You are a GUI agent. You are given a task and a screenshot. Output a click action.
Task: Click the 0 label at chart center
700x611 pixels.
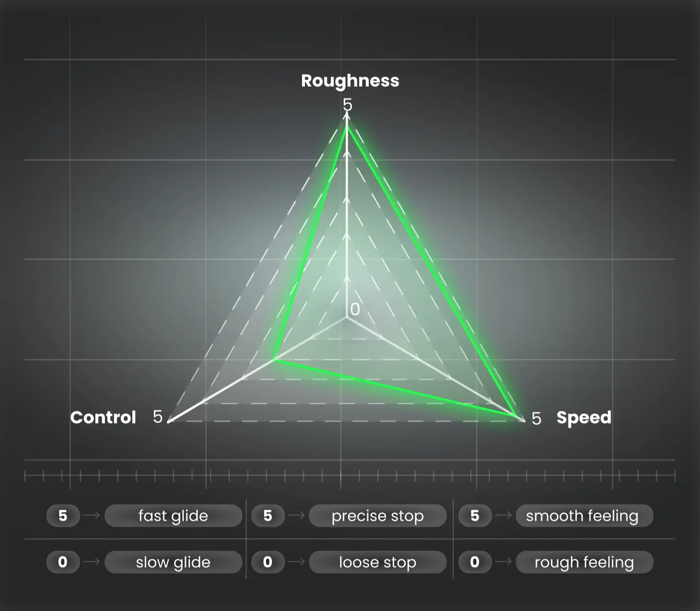pos(355,309)
